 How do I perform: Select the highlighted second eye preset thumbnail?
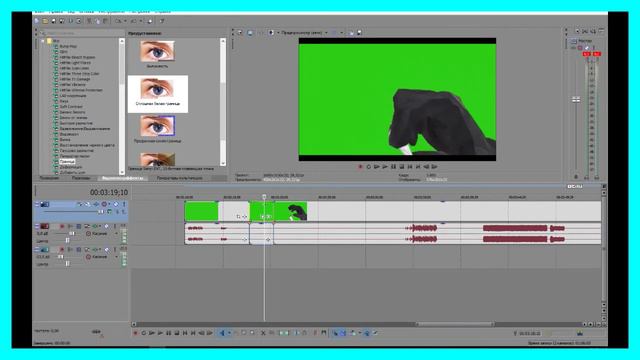pyautogui.click(x=157, y=88)
